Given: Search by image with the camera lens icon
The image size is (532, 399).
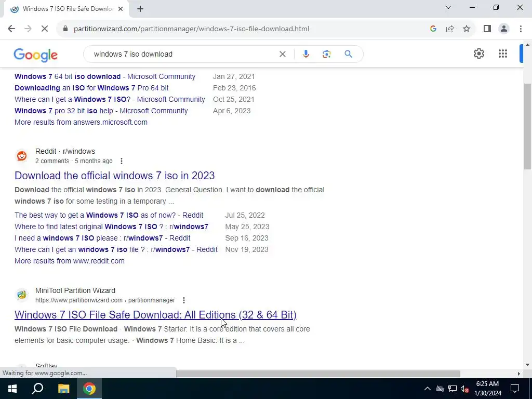Looking at the screenshot, I should coord(326,54).
